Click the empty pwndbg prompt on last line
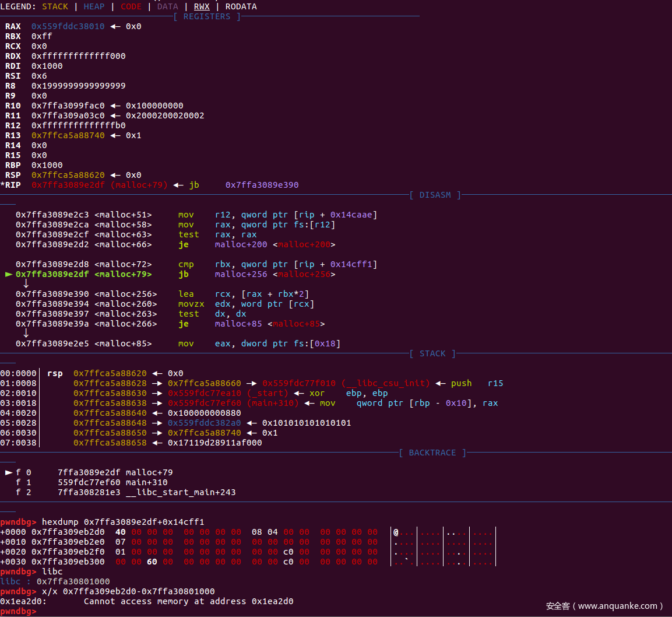Viewport: 672px width, 617px height. click(x=19, y=611)
